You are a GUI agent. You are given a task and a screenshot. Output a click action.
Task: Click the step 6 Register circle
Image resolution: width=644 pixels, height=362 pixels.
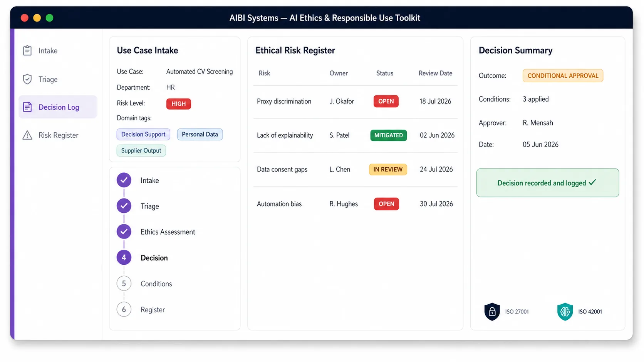click(x=124, y=309)
